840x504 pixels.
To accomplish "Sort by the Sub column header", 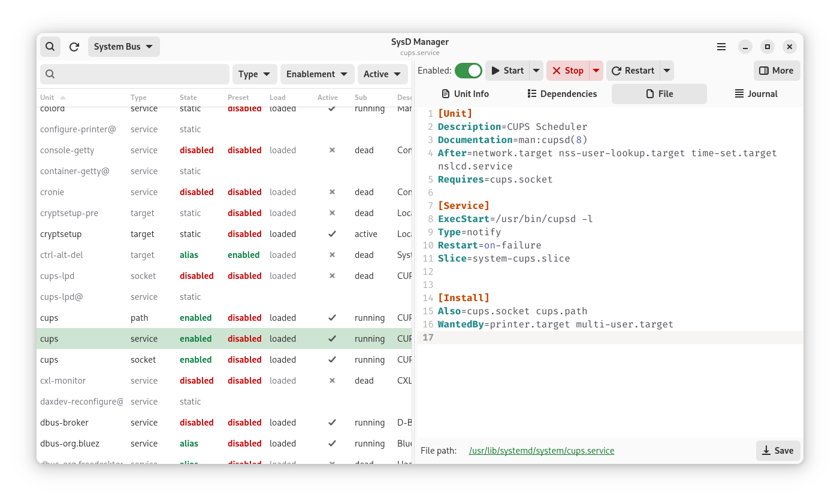I will (361, 98).
